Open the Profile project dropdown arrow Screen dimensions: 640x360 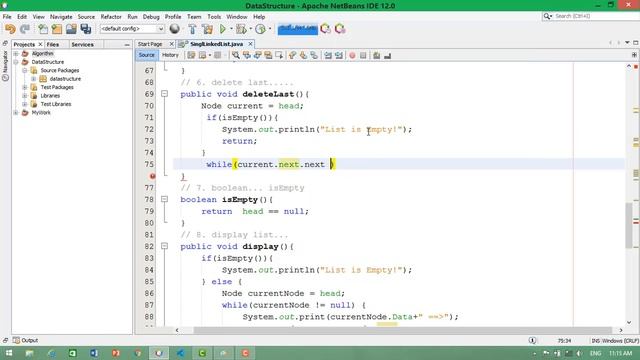point(269,29)
